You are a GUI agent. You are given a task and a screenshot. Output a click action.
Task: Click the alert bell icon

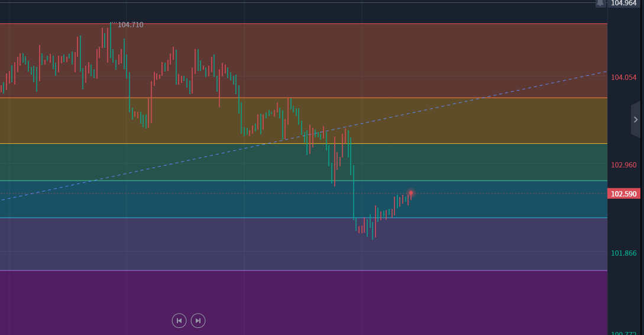(x=600, y=3)
